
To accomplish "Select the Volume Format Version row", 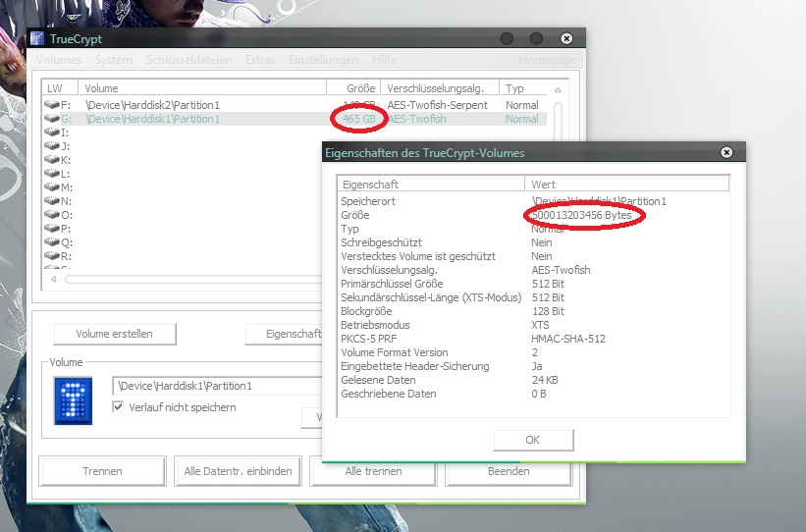I will coord(533,352).
